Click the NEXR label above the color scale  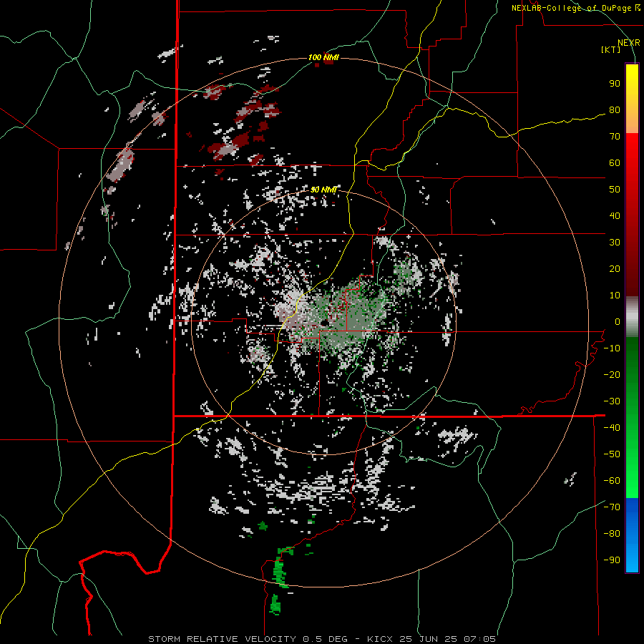coord(629,43)
